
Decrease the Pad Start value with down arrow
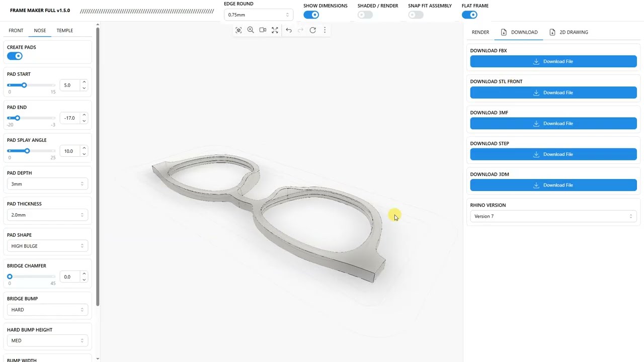[x=84, y=88]
